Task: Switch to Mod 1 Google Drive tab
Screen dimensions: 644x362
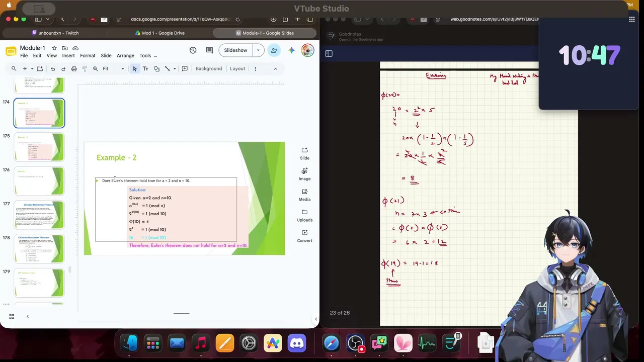Action: click(x=160, y=33)
